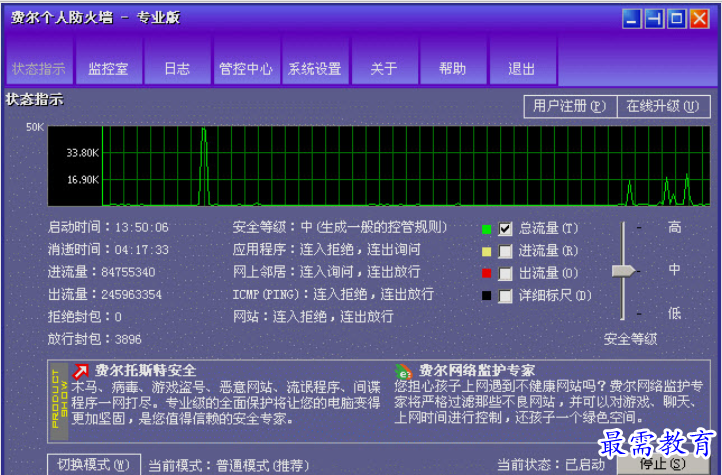Click the 退出 tab
The height and width of the screenshot is (475, 722).
tap(522, 61)
